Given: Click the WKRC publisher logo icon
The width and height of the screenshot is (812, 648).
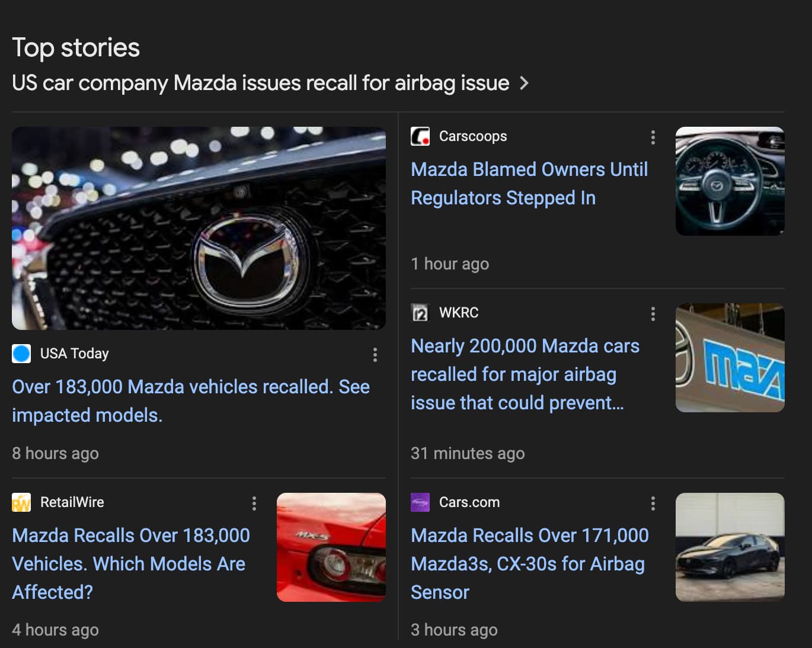Looking at the screenshot, I should [420, 313].
